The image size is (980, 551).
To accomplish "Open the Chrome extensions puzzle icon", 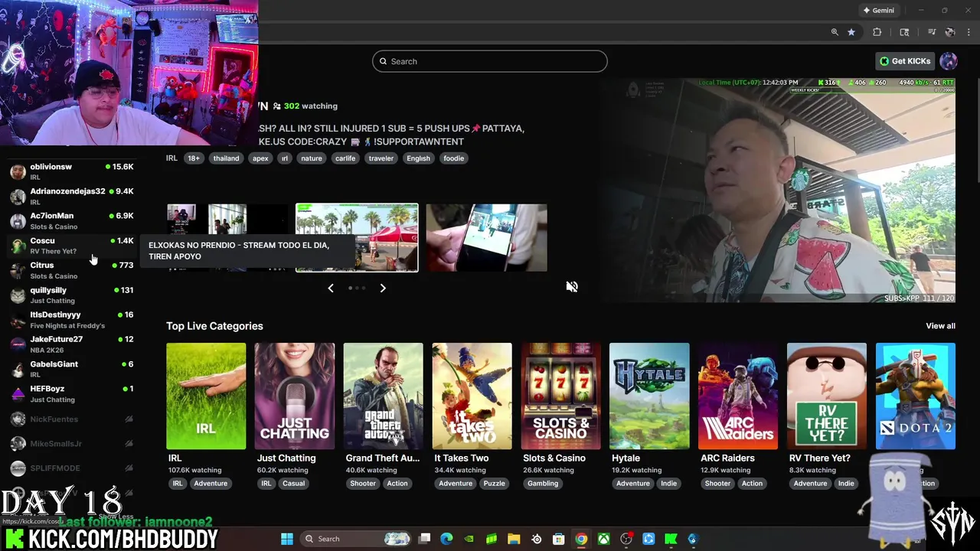I will [877, 32].
